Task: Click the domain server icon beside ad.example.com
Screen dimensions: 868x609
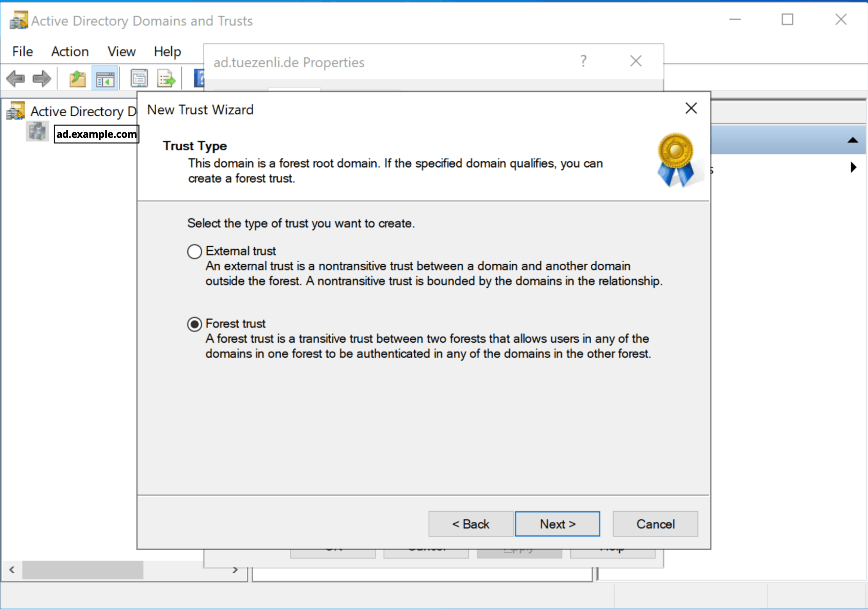Action: (37, 132)
